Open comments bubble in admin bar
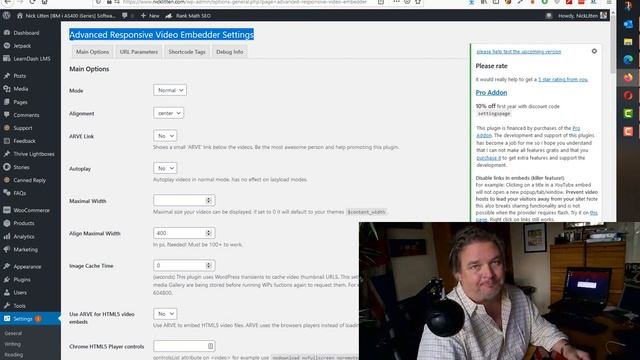 (124, 16)
